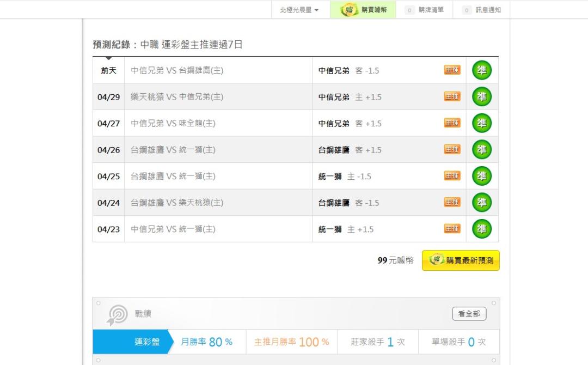Click the 台鋼雄鷹 VS 樂天桃猿(主) matchup
The image size is (588, 365).
coord(177,203)
